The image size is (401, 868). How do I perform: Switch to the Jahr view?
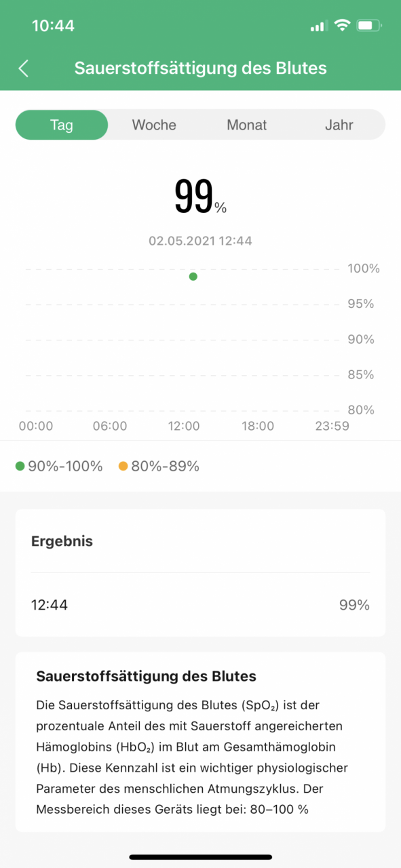(x=339, y=125)
